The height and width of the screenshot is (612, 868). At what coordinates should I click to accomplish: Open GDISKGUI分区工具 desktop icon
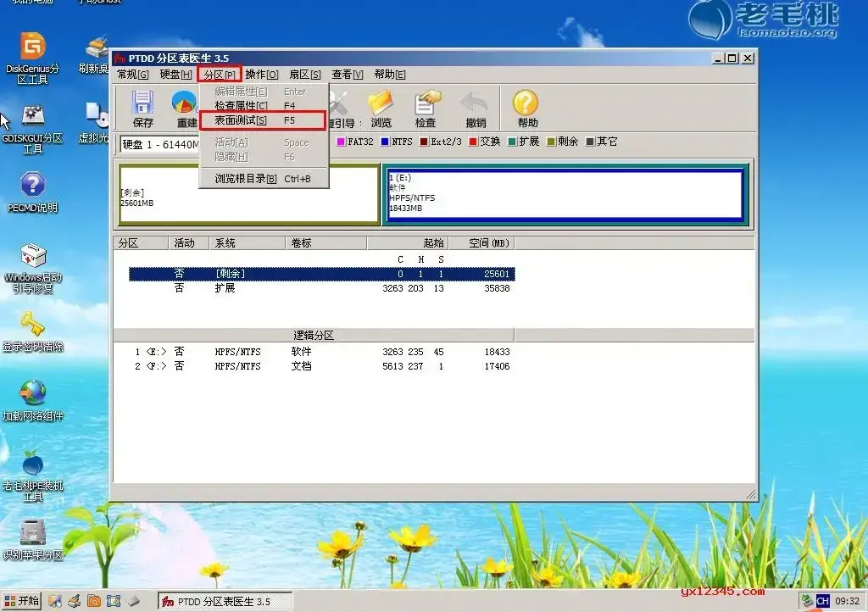click(x=32, y=130)
